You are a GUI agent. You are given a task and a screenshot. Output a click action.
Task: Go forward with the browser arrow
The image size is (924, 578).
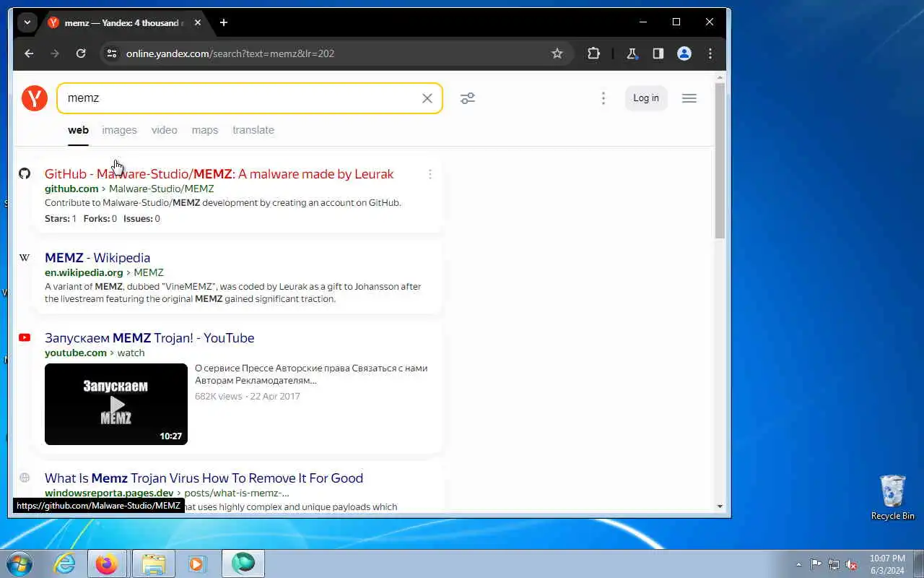tap(55, 53)
